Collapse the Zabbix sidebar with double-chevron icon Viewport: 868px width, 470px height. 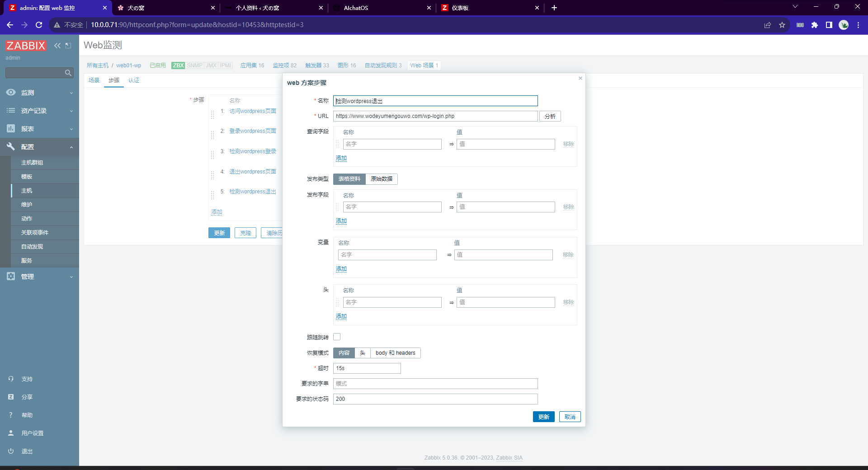tap(57, 46)
